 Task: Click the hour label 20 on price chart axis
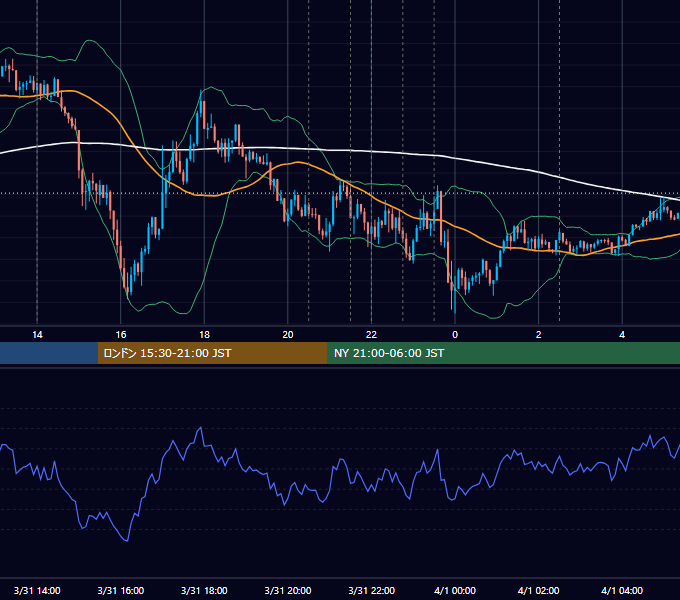(x=288, y=335)
